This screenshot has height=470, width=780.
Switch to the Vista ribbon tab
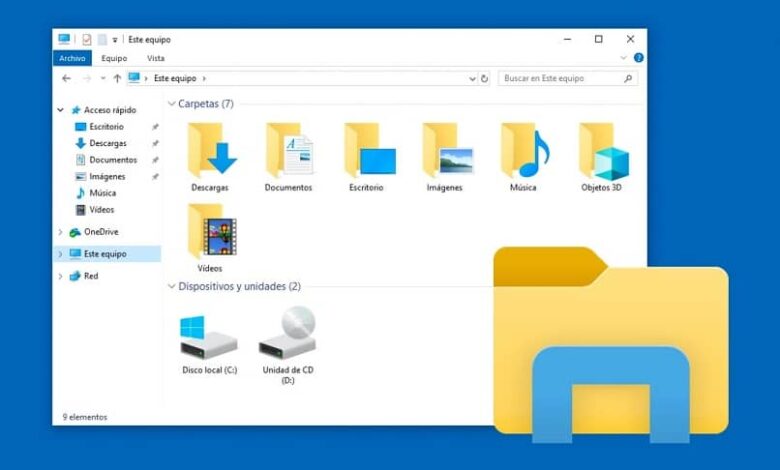pyautogui.click(x=156, y=58)
